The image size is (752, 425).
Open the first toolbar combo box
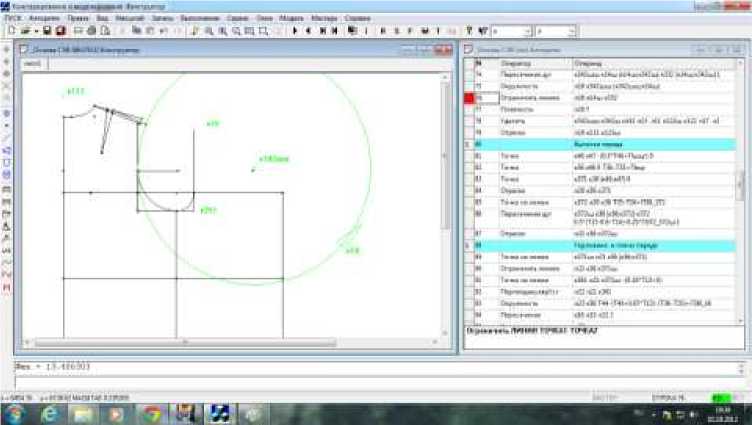[x=511, y=31]
